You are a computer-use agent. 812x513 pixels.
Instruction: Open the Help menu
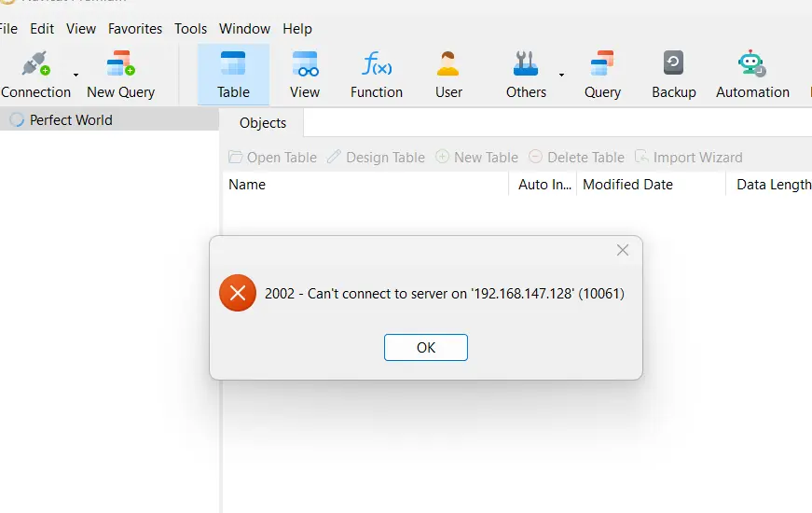point(297,29)
